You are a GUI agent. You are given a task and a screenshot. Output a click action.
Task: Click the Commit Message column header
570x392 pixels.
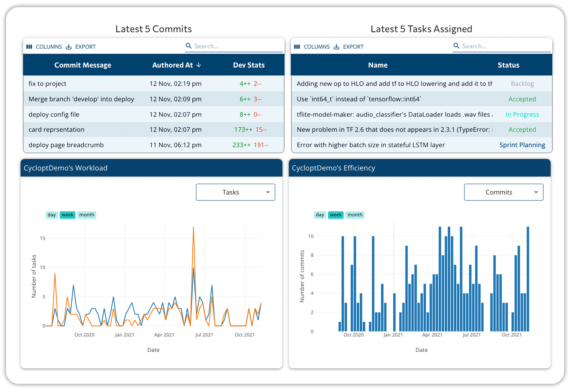pos(83,65)
